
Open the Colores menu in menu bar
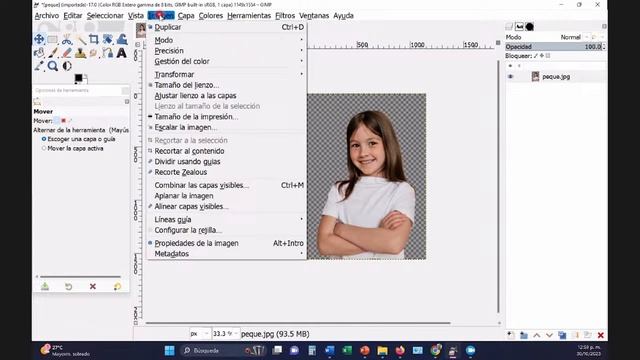(x=211, y=16)
